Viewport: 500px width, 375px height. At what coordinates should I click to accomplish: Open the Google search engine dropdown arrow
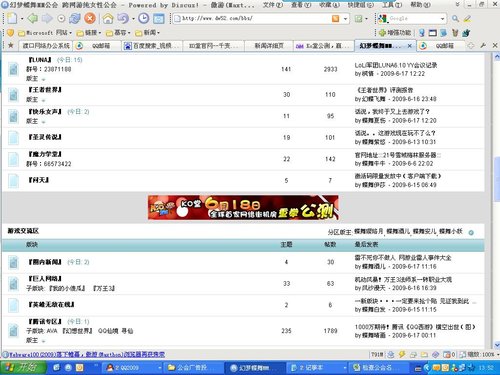[442, 19]
